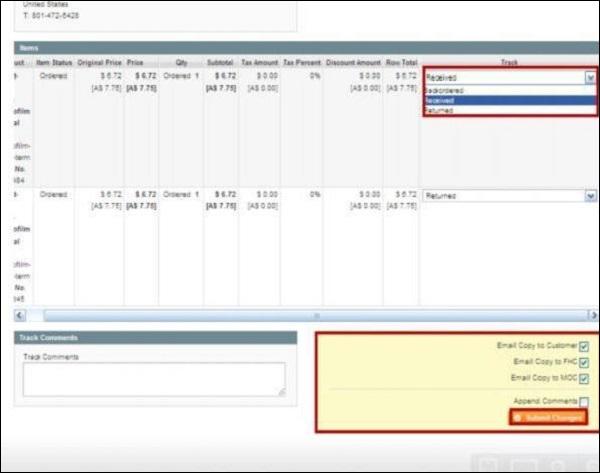The width and height of the screenshot is (600, 473).
Task: Click the Subtotal column header
Action: point(220,62)
